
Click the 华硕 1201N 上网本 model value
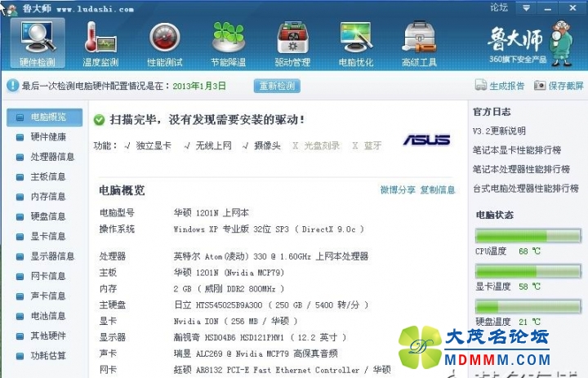pos(212,212)
